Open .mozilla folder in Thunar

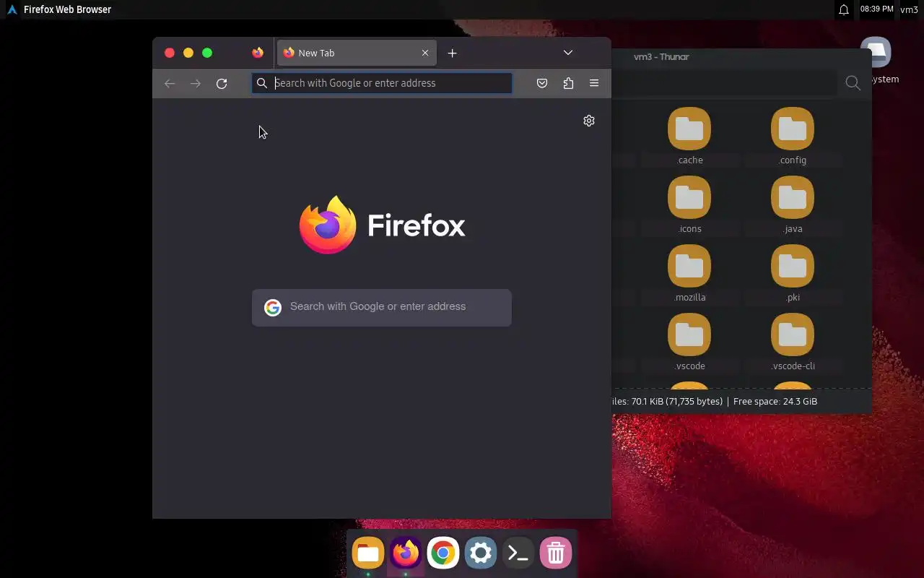[x=689, y=275]
